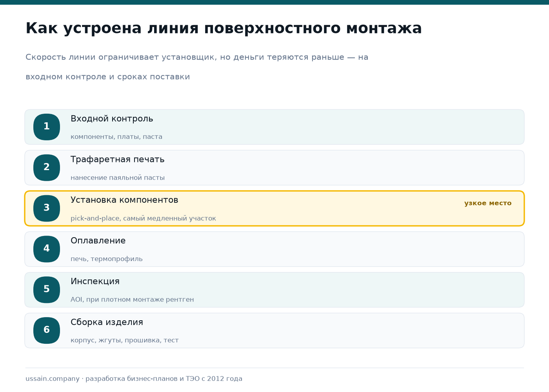Select the 'Входной контроль' step title
The width and height of the screenshot is (549, 392).
coord(112,119)
